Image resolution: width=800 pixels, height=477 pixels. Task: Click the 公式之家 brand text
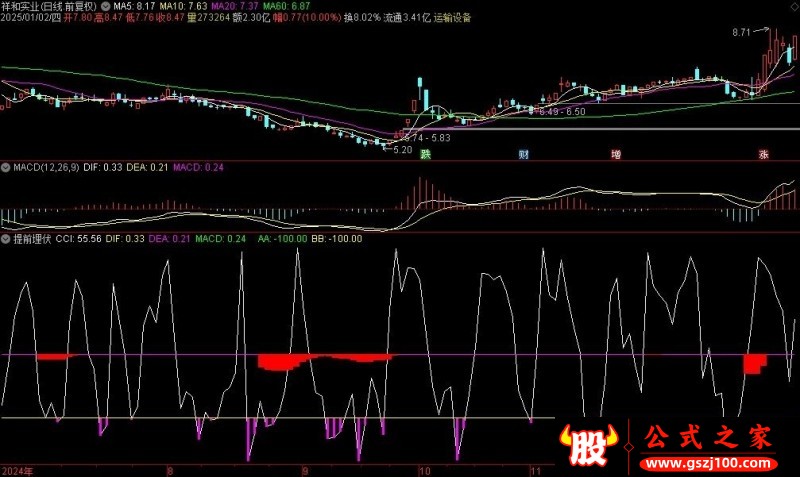point(708,438)
